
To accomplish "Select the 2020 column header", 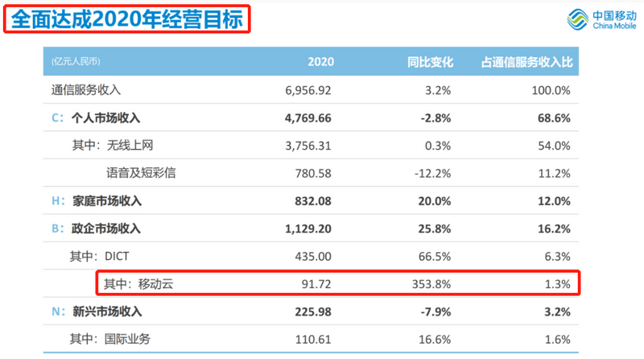I will tap(320, 62).
